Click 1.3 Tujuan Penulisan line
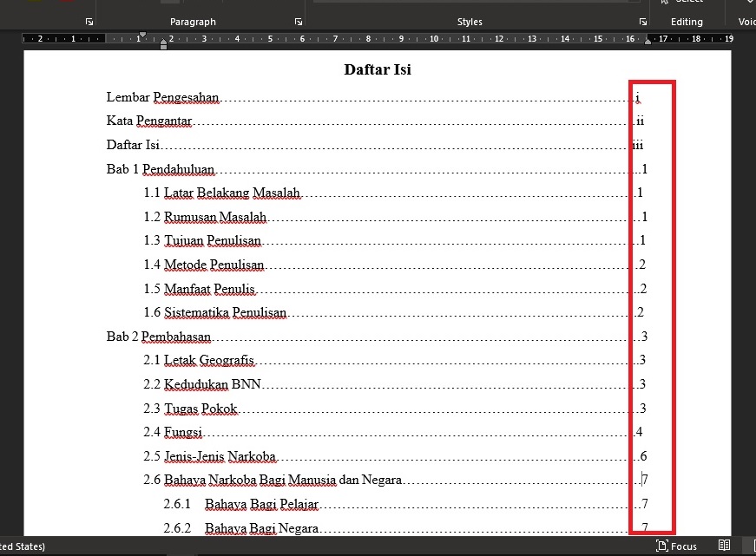The image size is (756, 556). click(x=394, y=240)
